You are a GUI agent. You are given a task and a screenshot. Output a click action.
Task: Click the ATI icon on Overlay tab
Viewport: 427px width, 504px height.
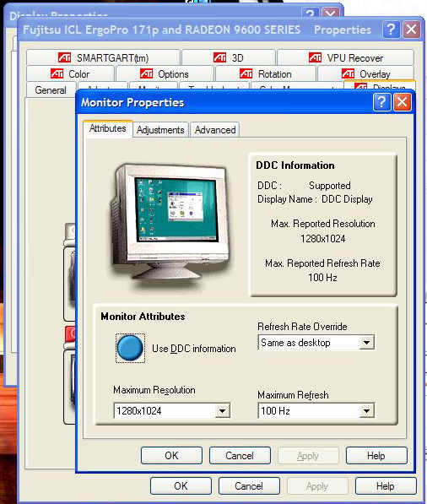coord(348,73)
